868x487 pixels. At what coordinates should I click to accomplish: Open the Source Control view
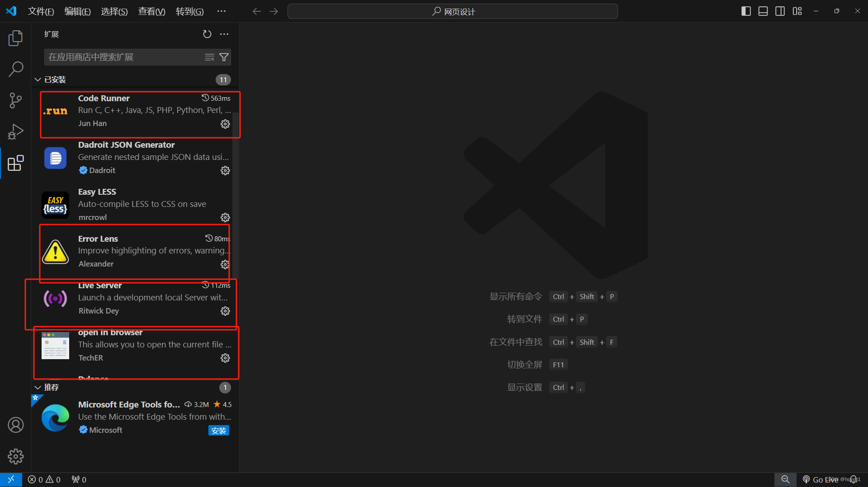click(15, 100)
